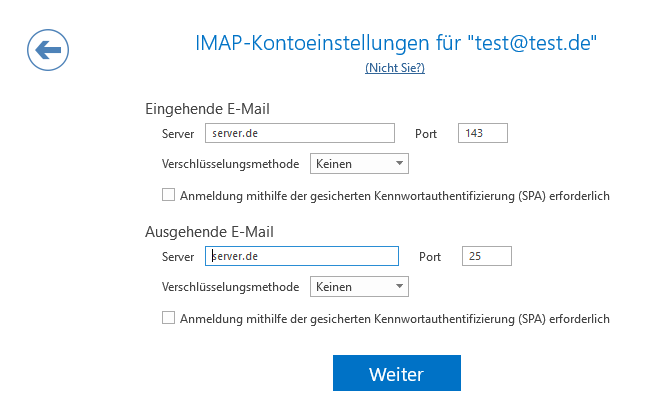Enable SPA checkbox under Eingehende E-Mail
The width and height of the screenshot is (652, 413).
point(168,195)
